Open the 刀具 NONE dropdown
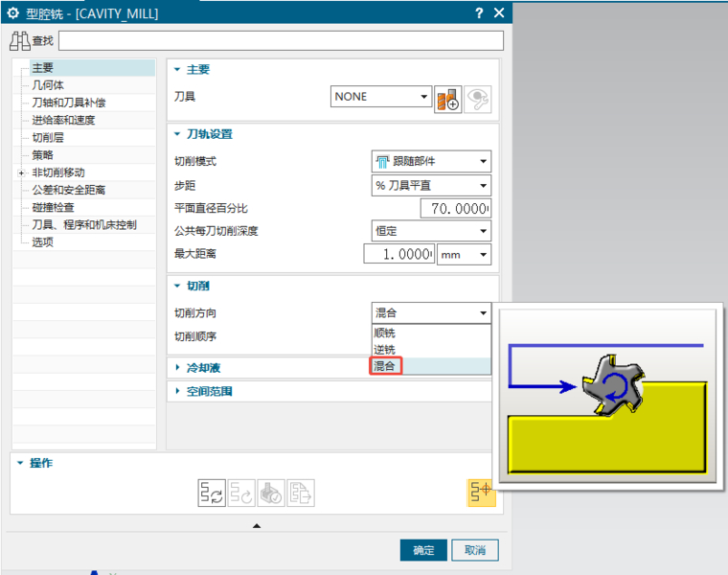728x575 pixels. tap(381, 96)
